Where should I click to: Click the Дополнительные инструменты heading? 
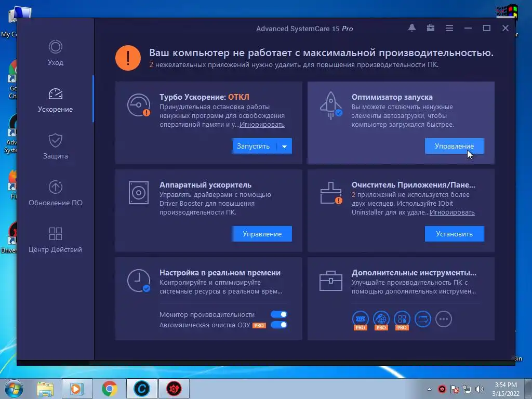click(x=414, y=273)
